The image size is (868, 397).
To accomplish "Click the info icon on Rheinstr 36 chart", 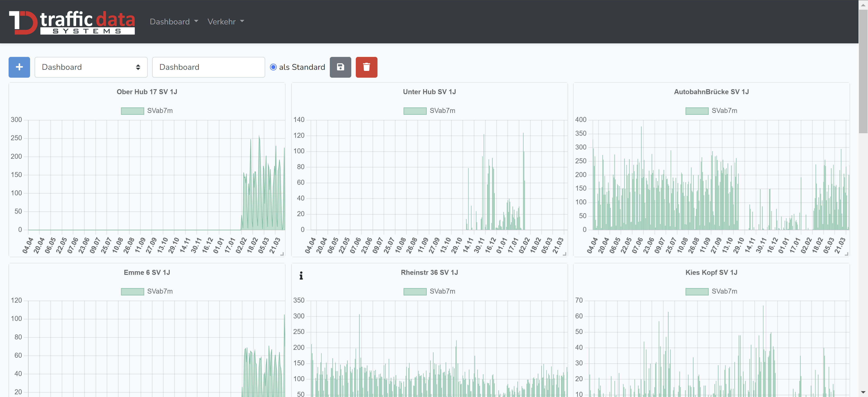I will pos(301,276).
